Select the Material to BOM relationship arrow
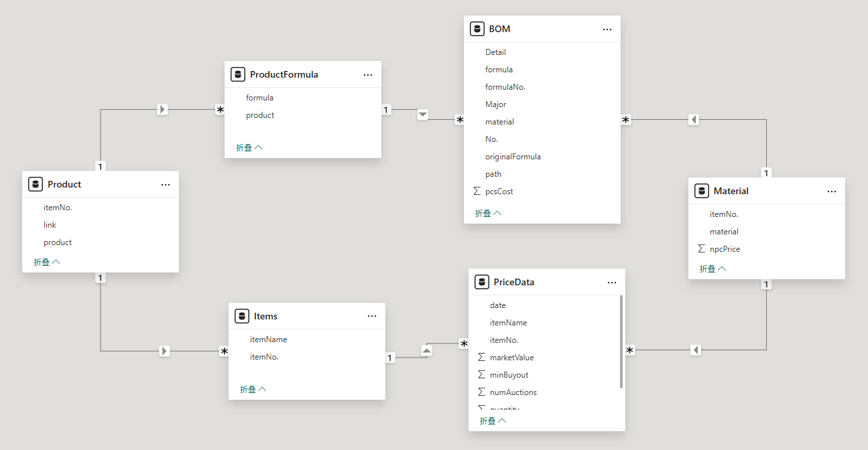 click(694, 119)
